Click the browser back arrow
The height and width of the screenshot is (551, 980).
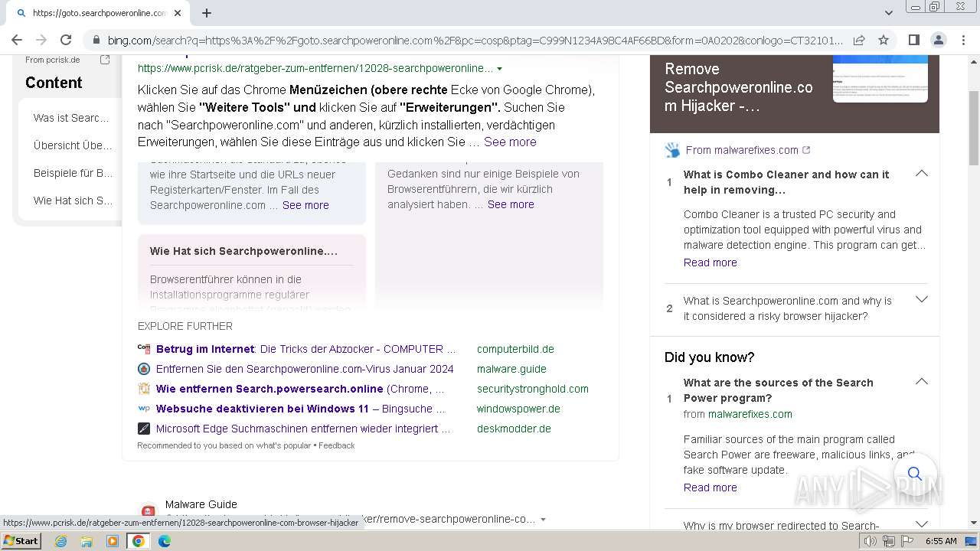pyautogui.click(x=17, y=40)
